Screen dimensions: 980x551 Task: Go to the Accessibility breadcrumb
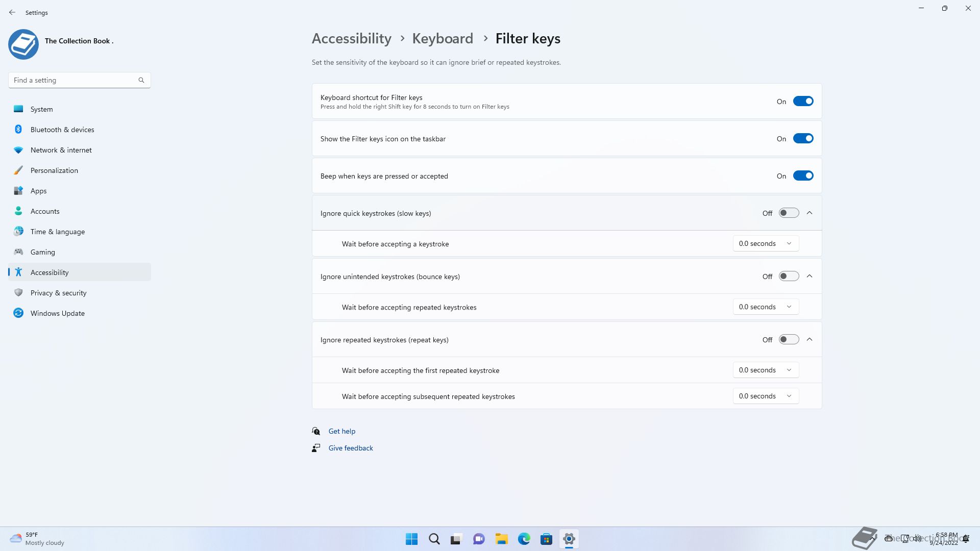[351, 39]
